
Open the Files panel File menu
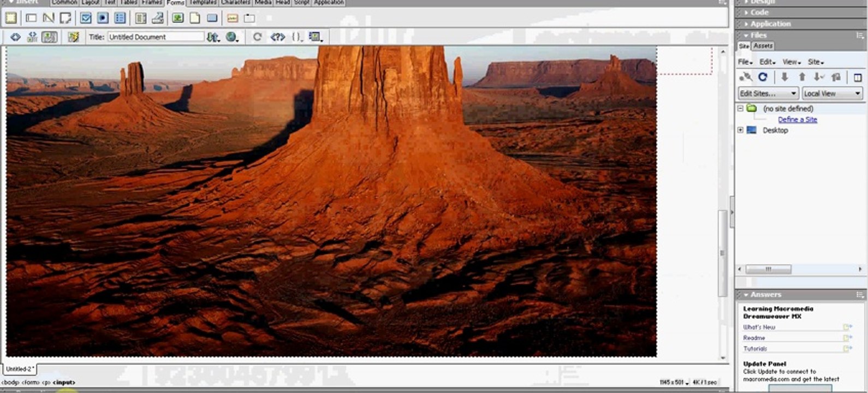click(745, 62)
